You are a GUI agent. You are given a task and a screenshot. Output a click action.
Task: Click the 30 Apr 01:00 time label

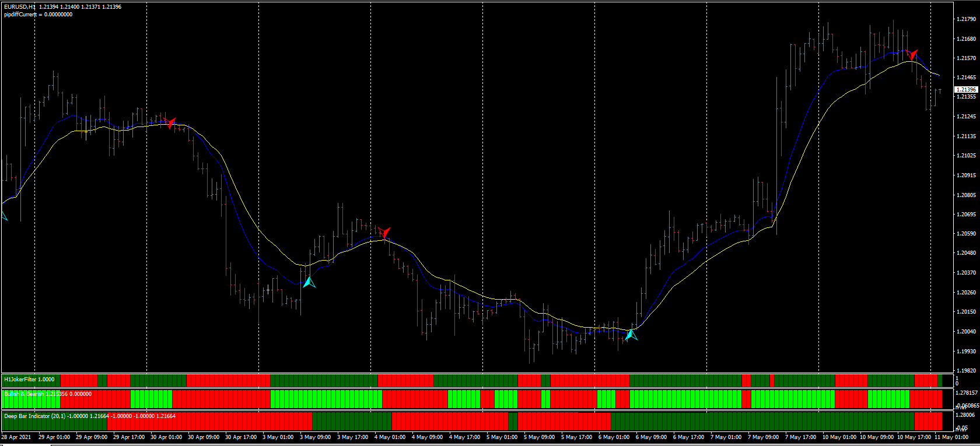[x=166, y=437]
